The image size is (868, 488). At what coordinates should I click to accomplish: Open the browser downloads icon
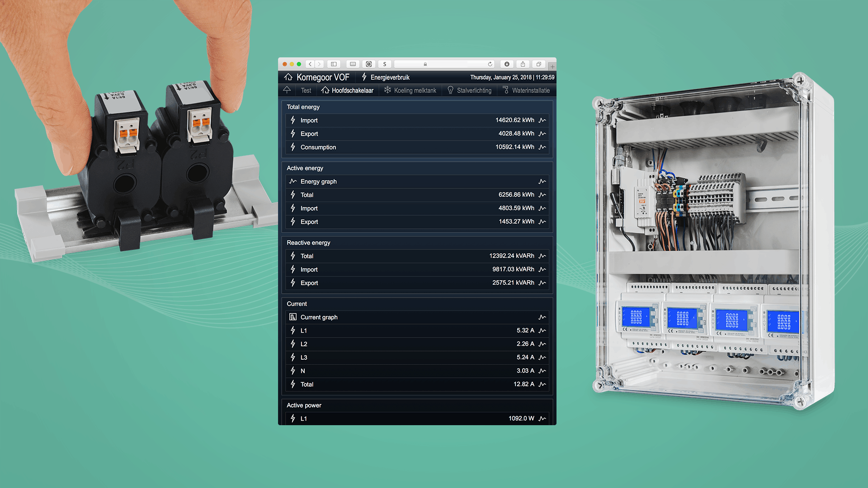pos(507,64)
